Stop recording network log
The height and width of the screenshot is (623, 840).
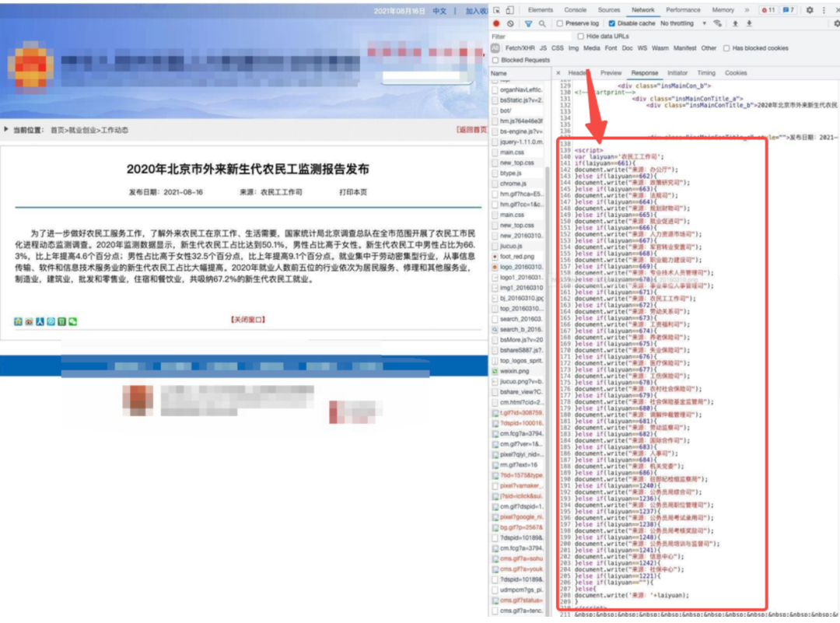(x=496, y=23)
